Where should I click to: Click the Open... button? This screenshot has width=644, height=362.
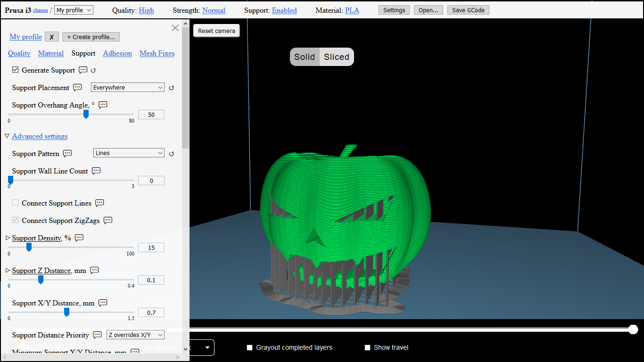[429, 10]
